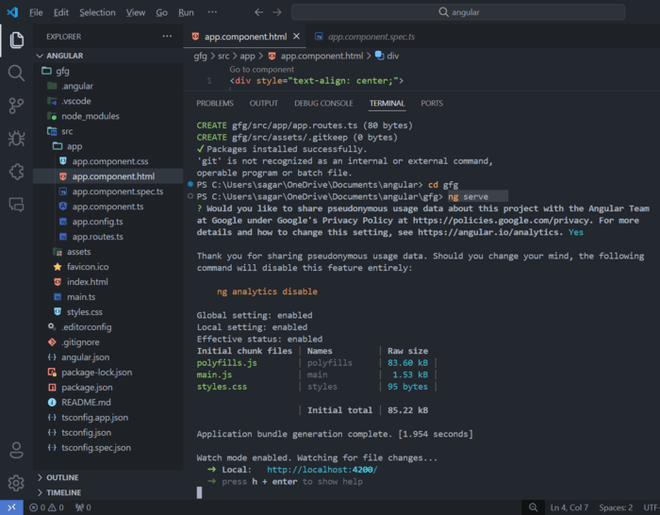The image size is (660, 515).
Task: Collapse the src folder
Action: click(67, 131)
